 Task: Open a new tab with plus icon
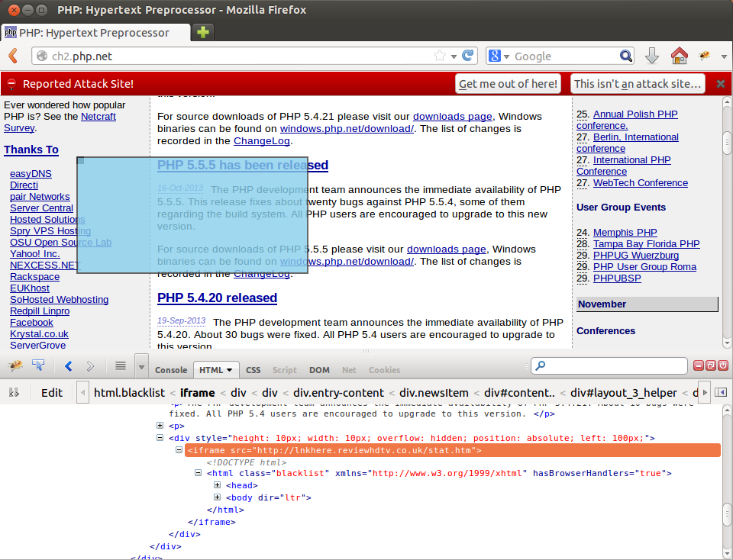[x=203, y=32]
